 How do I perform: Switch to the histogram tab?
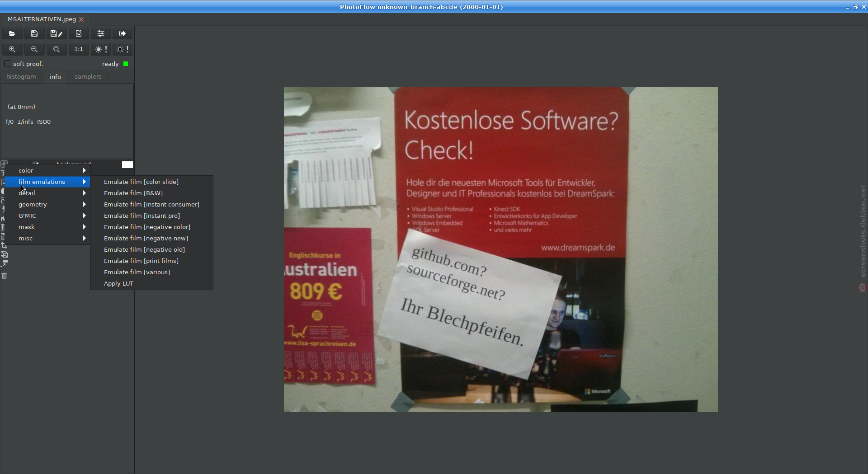[21, 76]
